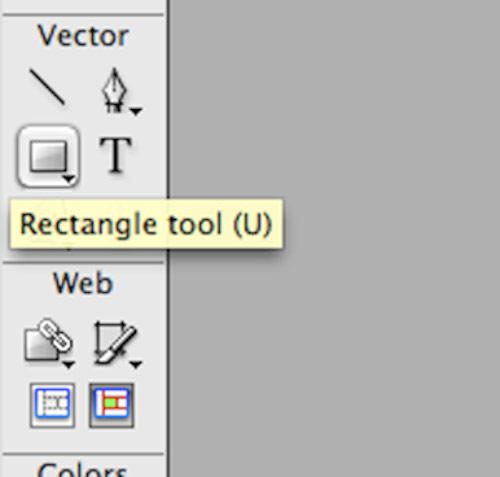This screenshot has width=500, height=477.
Task: Select the Line tool
Action: click(x=47, y=87)
